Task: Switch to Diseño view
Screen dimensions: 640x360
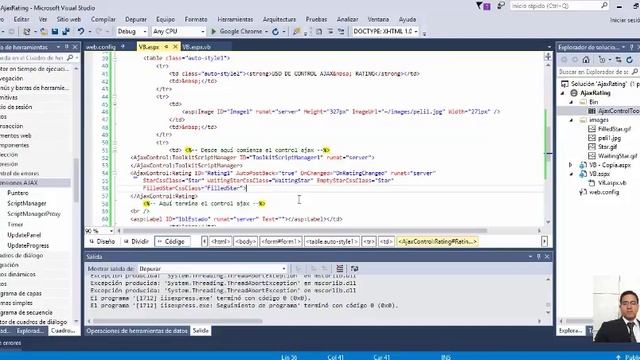Action: (102, 242)
